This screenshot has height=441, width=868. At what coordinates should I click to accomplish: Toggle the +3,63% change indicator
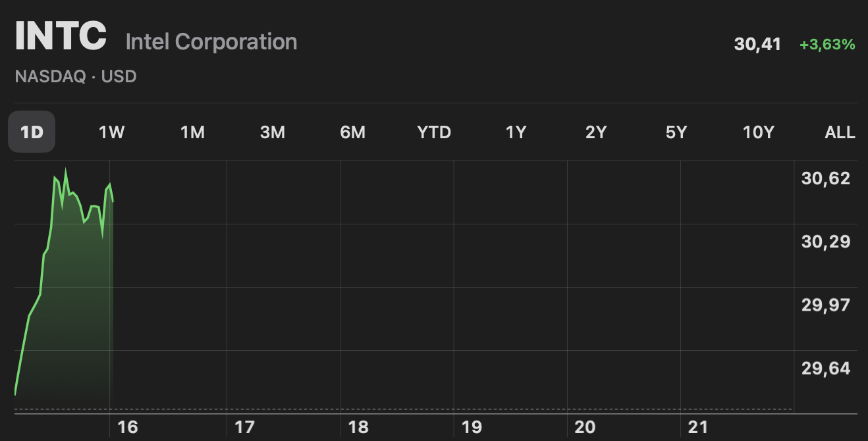[x=827, y=45]
